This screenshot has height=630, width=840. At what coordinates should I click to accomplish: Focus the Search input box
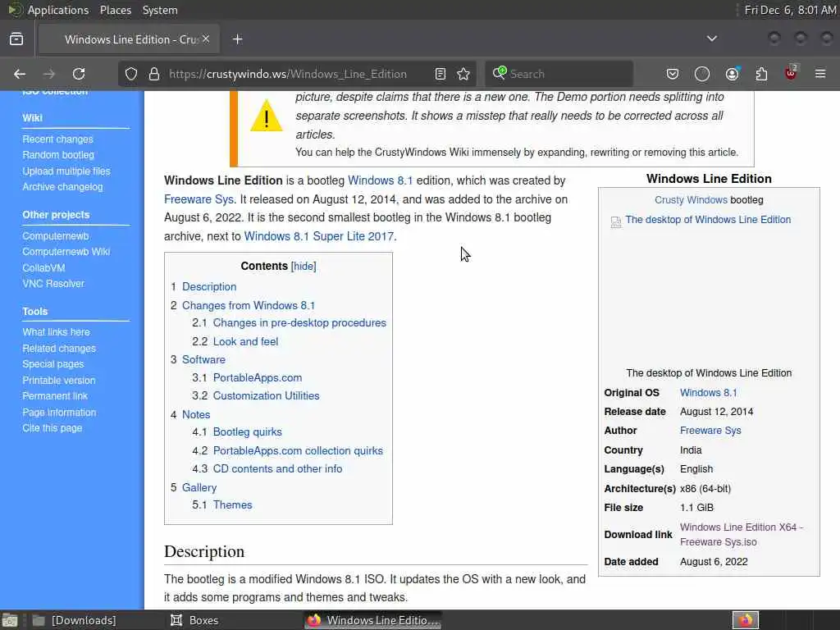559,74
